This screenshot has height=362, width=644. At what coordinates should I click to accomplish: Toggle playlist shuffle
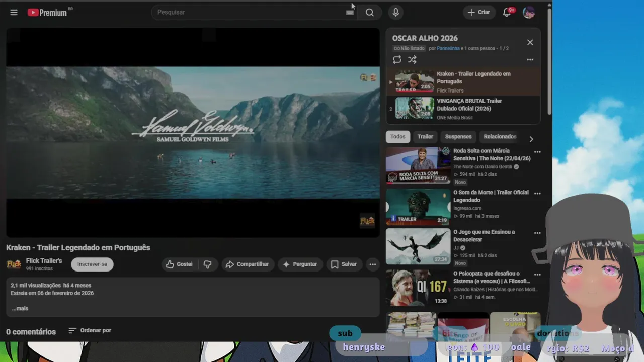(412, 59)
